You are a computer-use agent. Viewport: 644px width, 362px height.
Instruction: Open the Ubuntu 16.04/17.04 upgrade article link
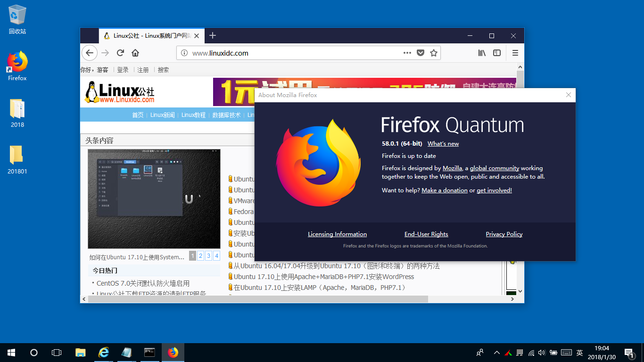(x=337, y=266)
